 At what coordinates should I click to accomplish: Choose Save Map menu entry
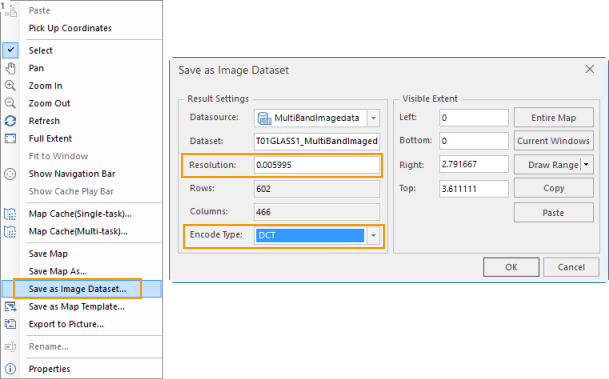(48, 254)
